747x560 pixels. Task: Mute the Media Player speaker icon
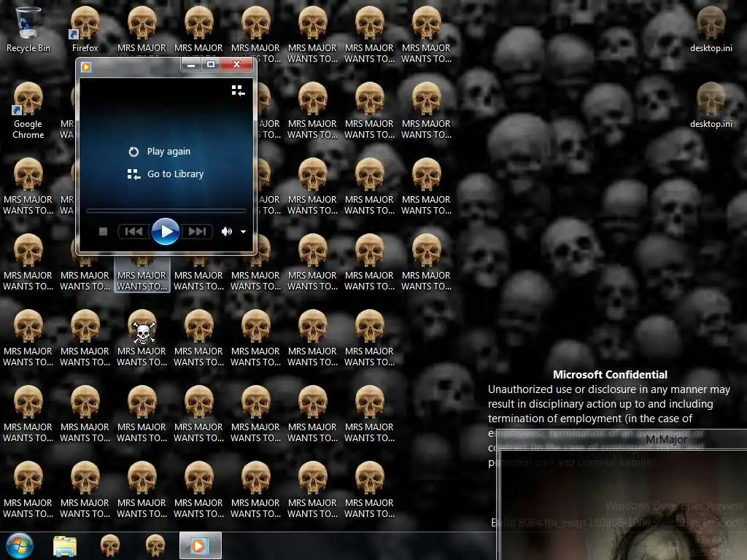point(226,231)
